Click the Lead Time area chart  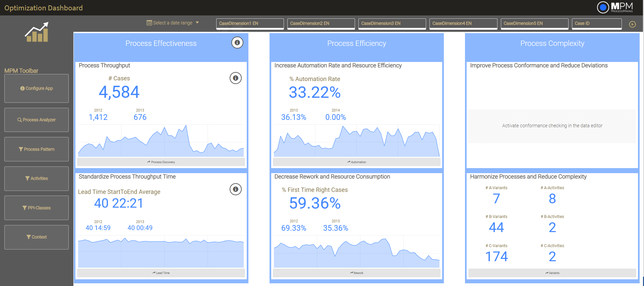[x=161, y=252]
